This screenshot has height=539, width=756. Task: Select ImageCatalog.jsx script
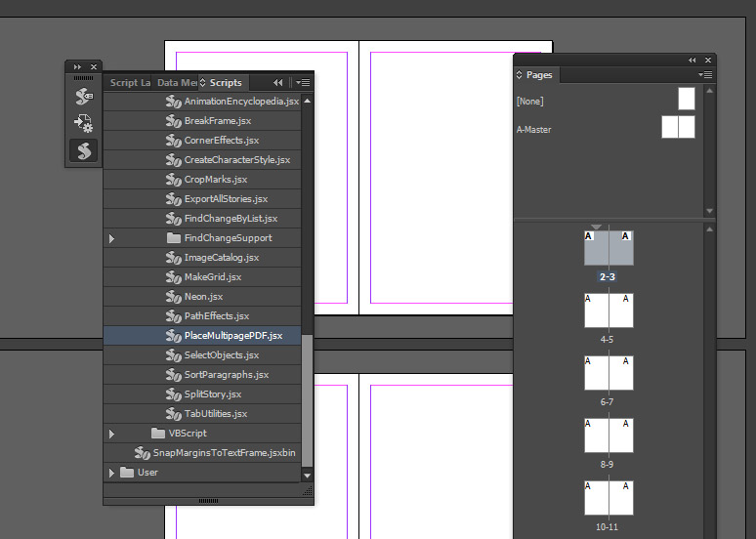click(202, 258)
